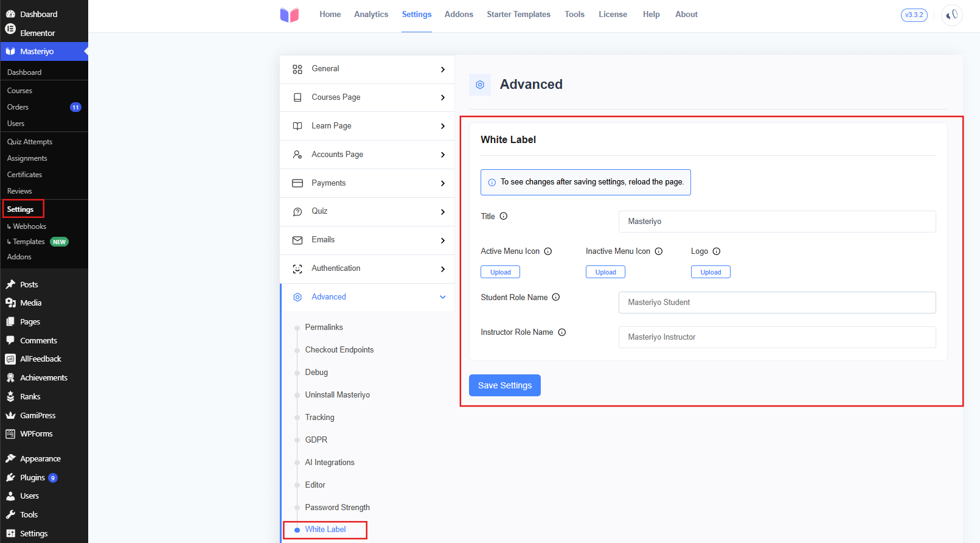Click the info icon beside Student Role Name
980x543 pixels.
tap(556, 297)
